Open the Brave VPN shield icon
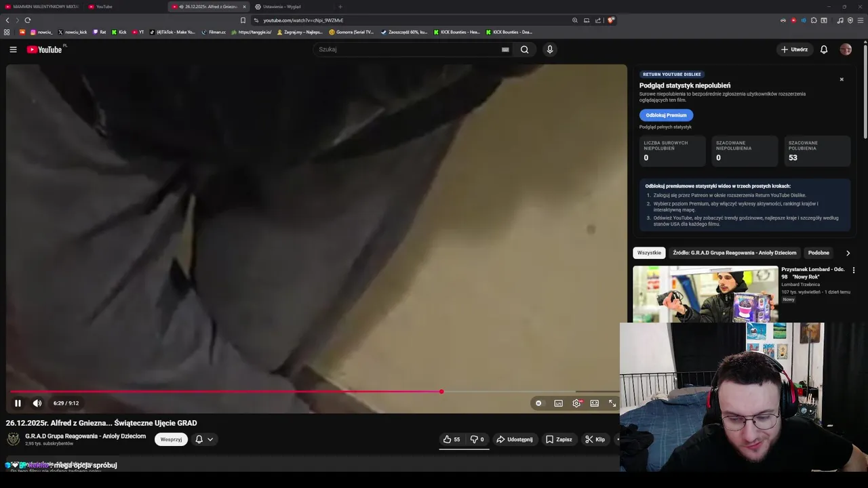This screenshot has width=868, height=488. tap(850, 20)
